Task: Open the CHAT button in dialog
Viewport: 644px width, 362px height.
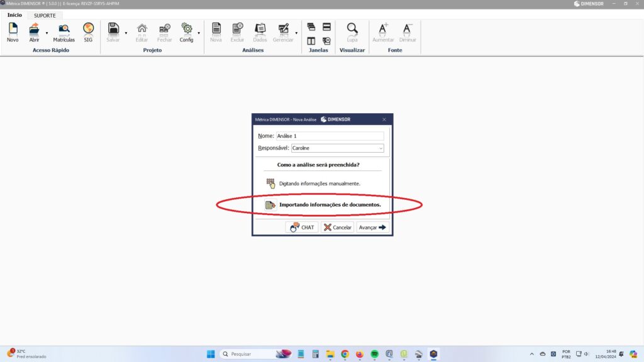Action: point(302,228)
